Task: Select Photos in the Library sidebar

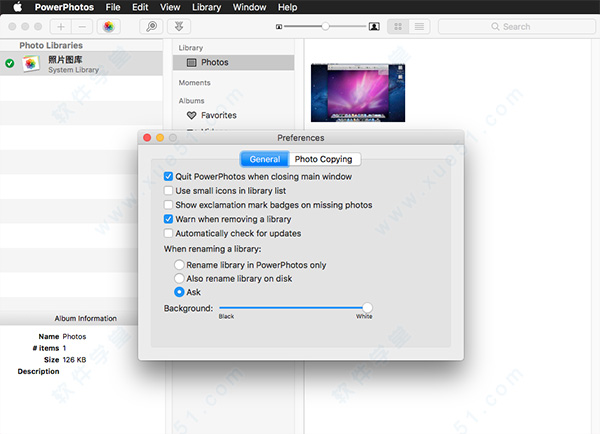Action: [x=233, y=62]
